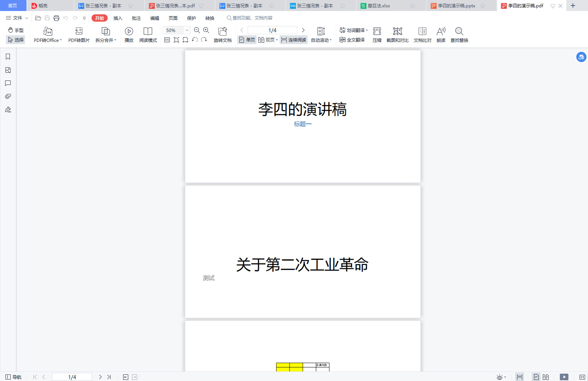Image resolution: width=588 pixels, height=381 pixels.
Task: Switch to 李四的演示稿.pptx tab
Action: coord(461,6)
